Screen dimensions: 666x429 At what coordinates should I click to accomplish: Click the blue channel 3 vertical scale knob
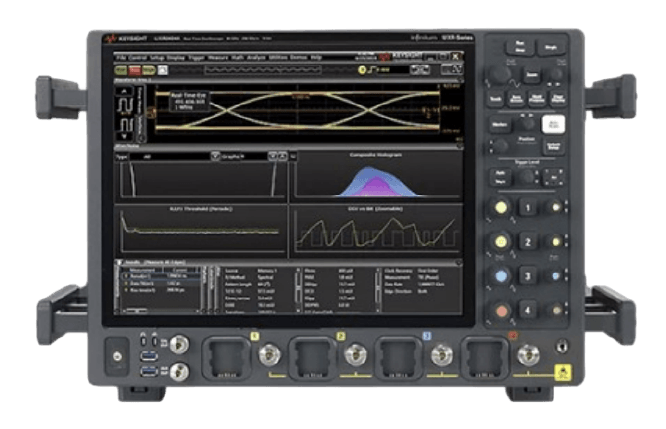click(x=501, y=276)
